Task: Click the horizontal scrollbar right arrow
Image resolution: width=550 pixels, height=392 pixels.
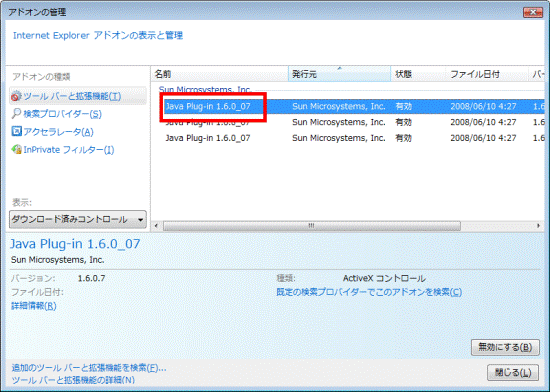Action: 538,226
